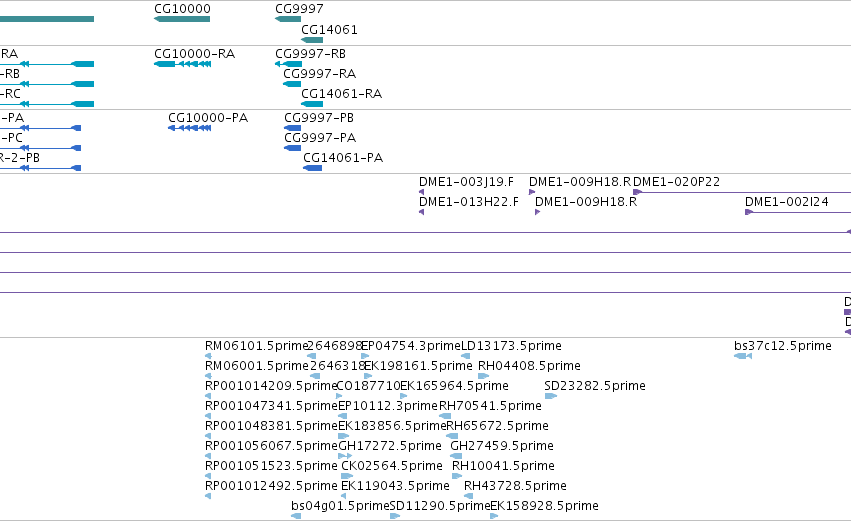This screenshot has height=521, width=851.
Task: Click the EK158928.5prime label
Action: pos(544,506)
